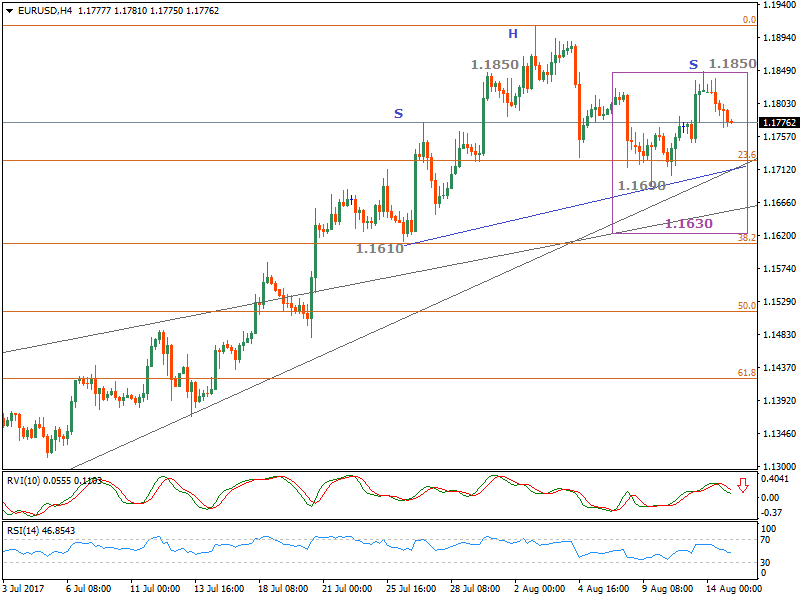Screen dimensions: 800x600
Task: Click the 25 Jul 16:00 time label
Action: (x=411, y=589)
